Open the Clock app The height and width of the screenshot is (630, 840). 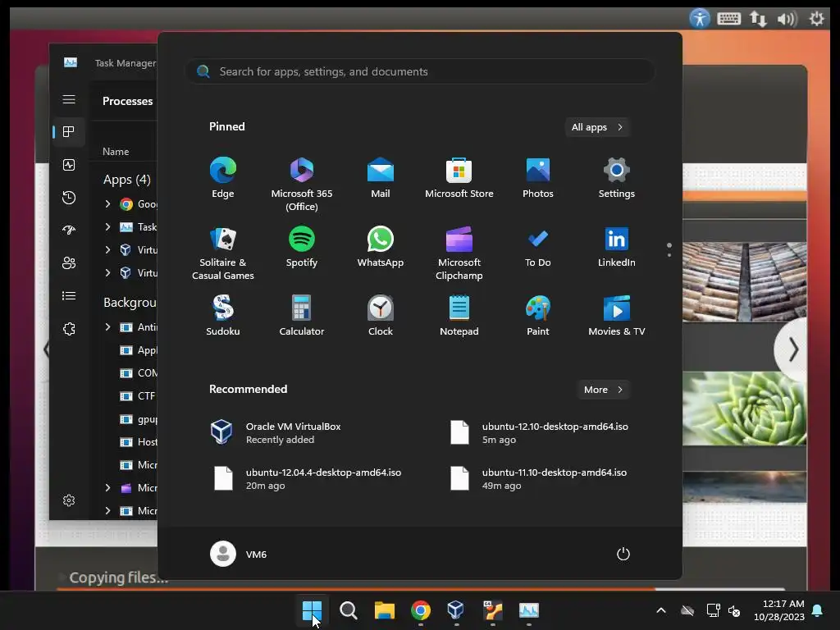click(x=381, y=316)
